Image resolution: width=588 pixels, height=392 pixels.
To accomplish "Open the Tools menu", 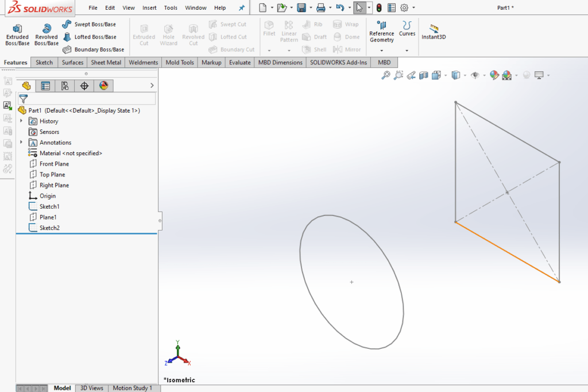I will click(171, 7).
